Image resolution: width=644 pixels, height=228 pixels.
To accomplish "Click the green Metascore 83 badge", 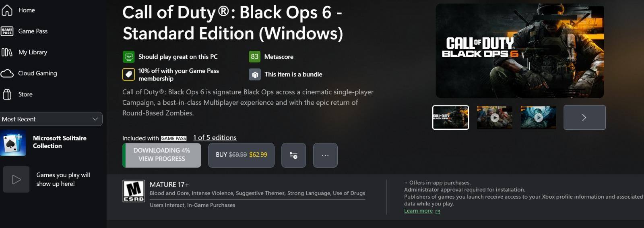I will (254, 57).
